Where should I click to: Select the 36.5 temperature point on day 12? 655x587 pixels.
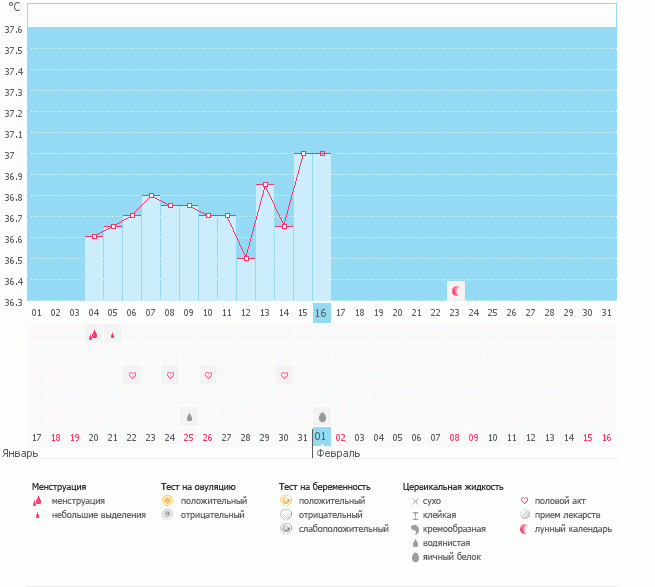pos(246,258)
